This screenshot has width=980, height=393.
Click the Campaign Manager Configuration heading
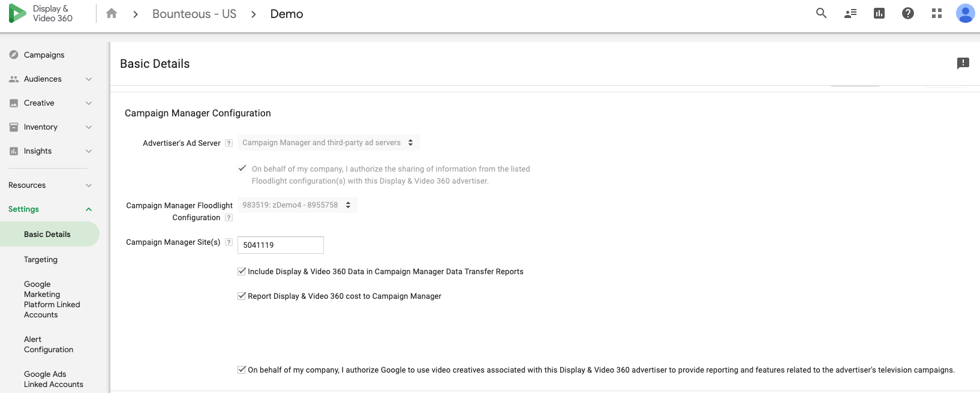click(x=198, y=113)
